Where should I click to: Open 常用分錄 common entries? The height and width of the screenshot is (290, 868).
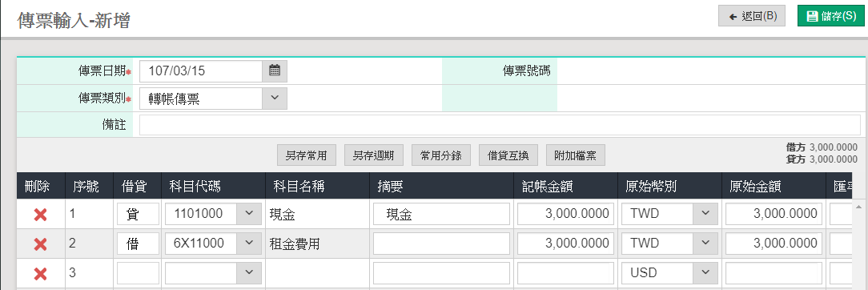[x=441, y=155]
